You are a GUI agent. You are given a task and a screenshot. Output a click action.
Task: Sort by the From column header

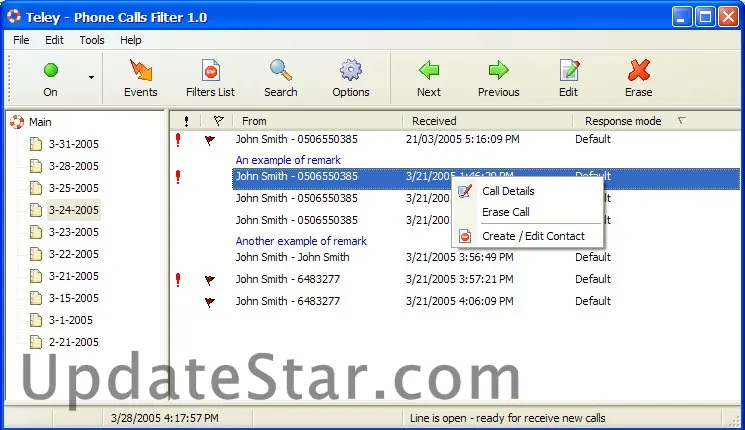coord(317,121)
